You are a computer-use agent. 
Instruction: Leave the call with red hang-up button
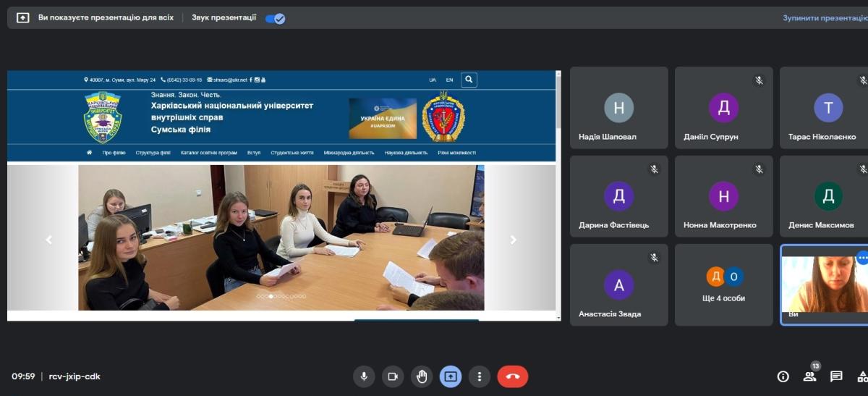coord(512,376)
